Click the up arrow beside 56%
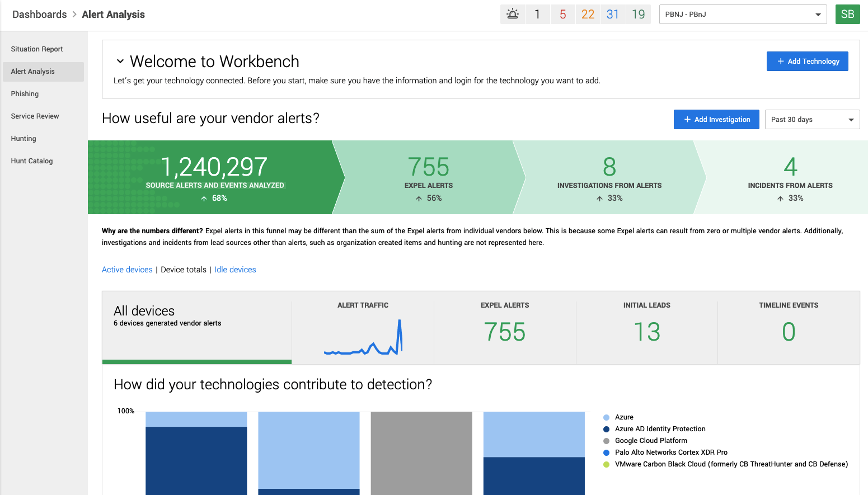 tap(419, 199)
